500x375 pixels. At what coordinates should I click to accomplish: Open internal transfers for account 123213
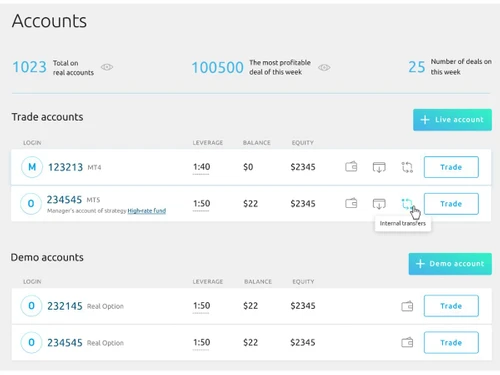click(x=407, y=167)
